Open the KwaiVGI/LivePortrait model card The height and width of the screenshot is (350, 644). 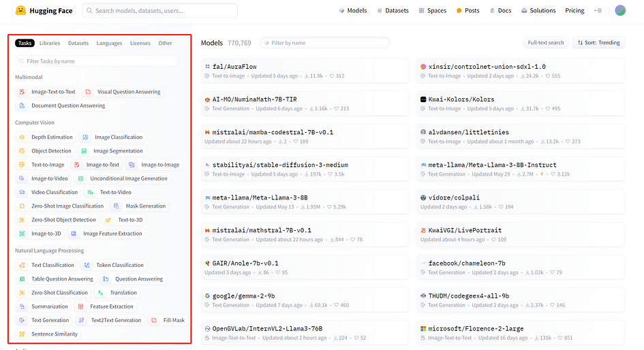click(521, 234)
